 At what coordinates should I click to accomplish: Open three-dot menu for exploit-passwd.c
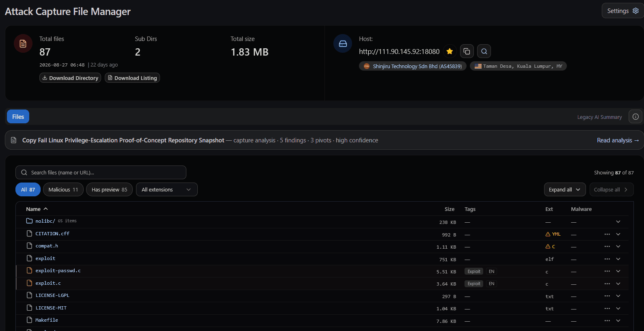coord(607,271)
